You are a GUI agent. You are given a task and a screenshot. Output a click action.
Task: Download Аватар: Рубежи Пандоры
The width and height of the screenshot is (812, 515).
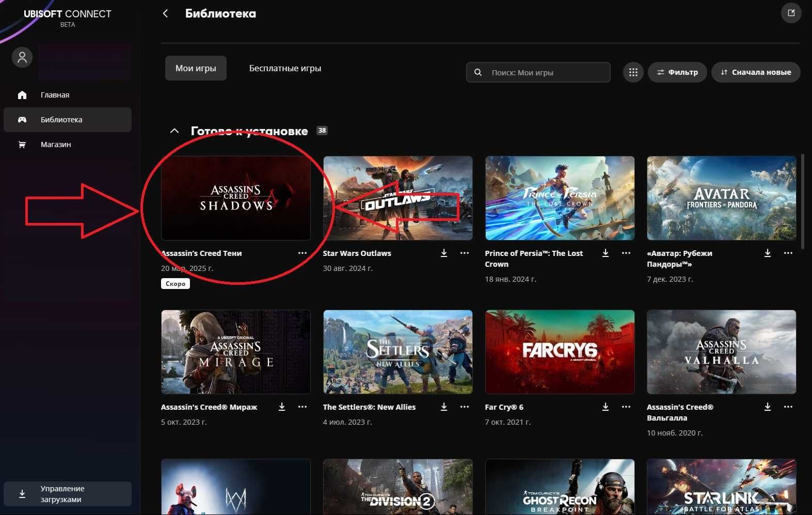[768, 253]
